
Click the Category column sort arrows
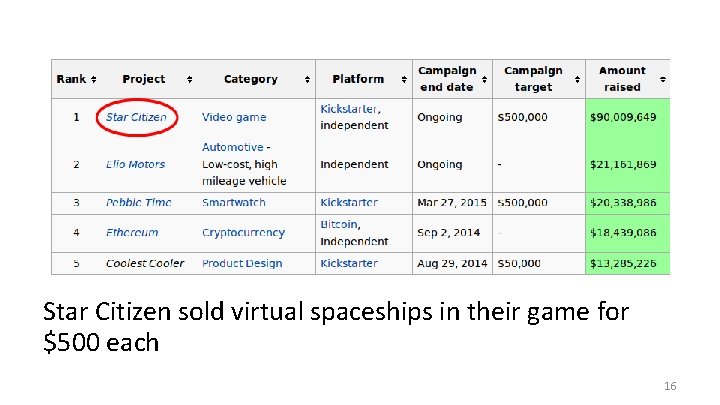tap(305, 79)
